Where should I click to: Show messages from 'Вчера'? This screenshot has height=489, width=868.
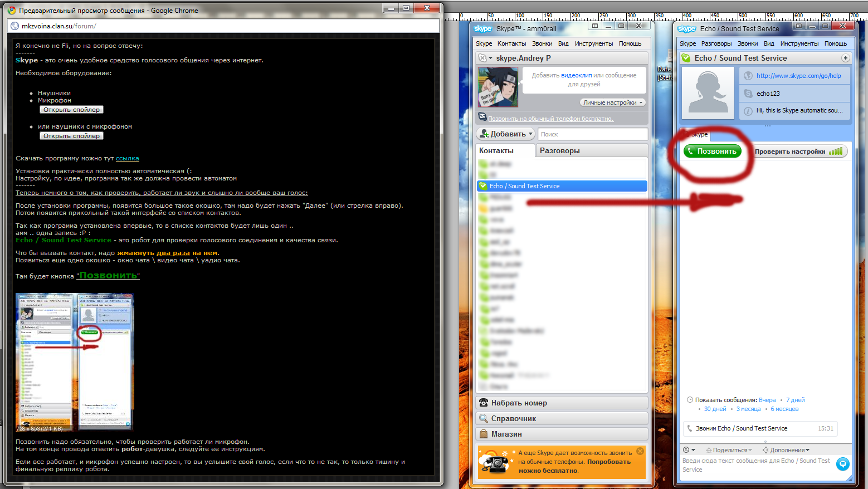(x=767, y=400)
